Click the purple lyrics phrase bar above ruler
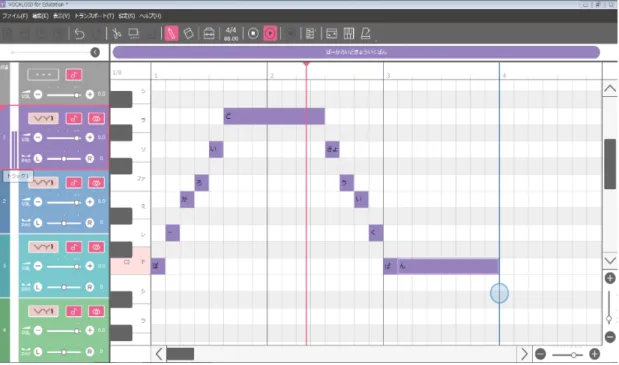The height and width of the screenshot is (365, 619). pyautogui.click(x=356, y=52)
